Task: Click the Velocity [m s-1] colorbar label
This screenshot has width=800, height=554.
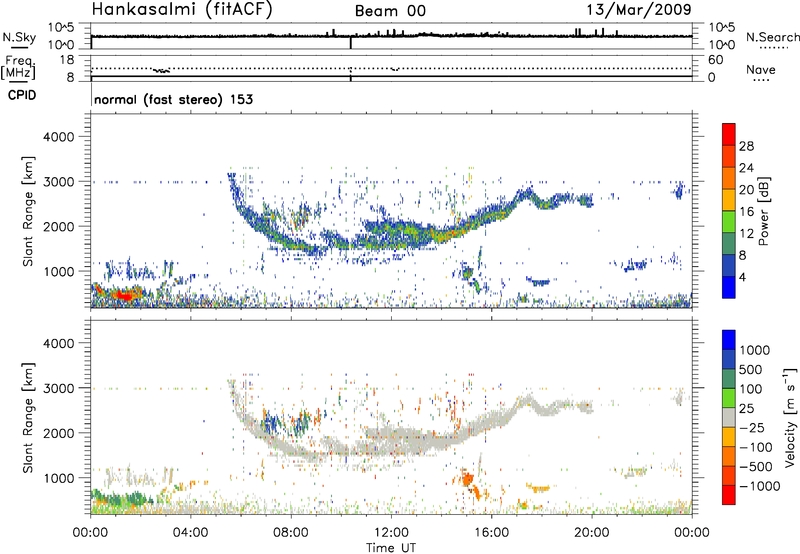Action: pos(790,416)
